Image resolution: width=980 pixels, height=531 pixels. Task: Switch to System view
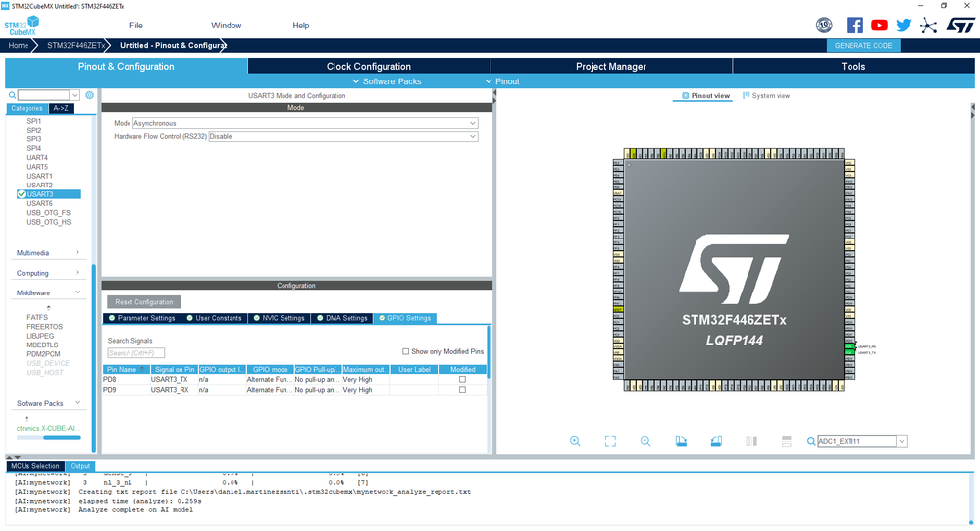(766, 95)
